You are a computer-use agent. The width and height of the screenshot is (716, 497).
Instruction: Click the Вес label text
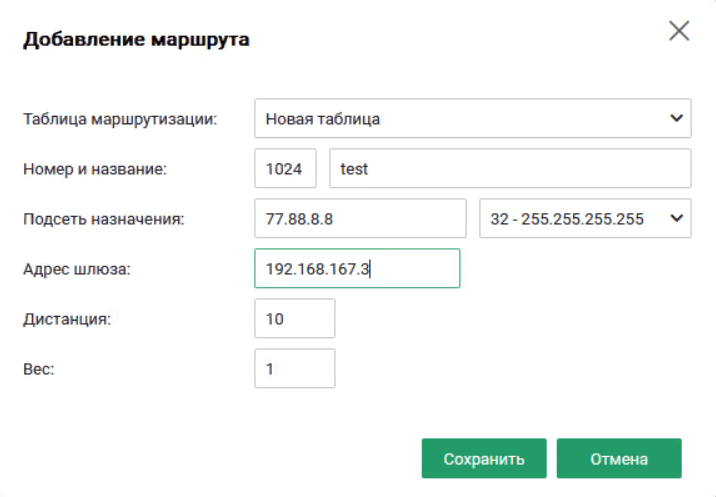tap(37, 369)
